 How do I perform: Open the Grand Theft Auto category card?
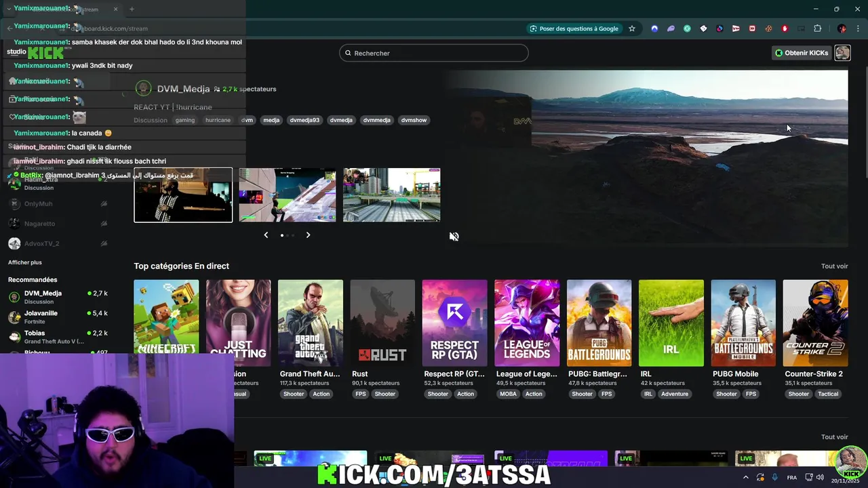click(311, 323)
